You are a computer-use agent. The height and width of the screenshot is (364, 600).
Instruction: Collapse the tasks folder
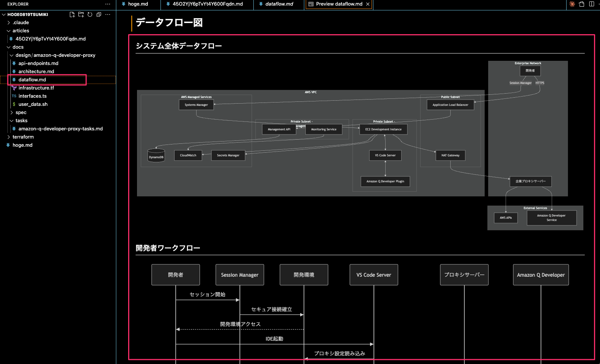tap(12, 121)
